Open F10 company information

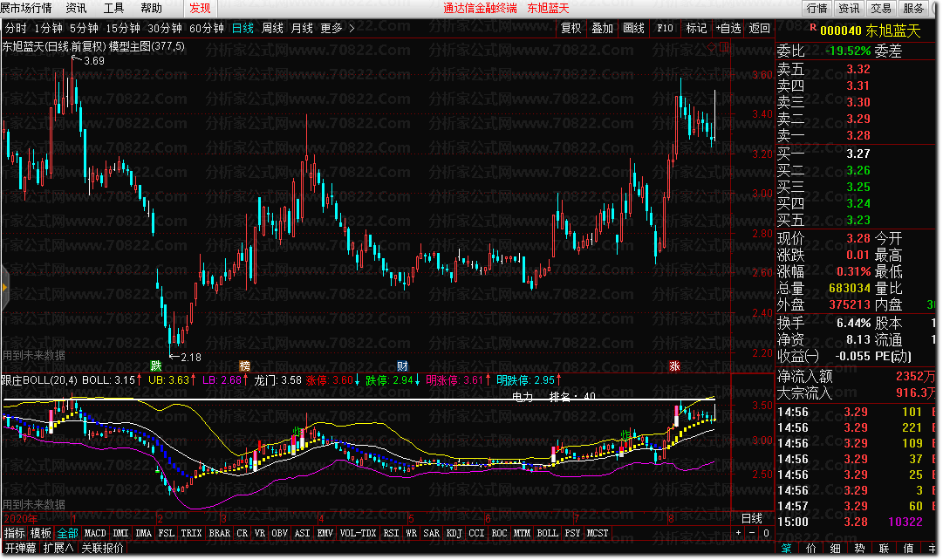665,28
